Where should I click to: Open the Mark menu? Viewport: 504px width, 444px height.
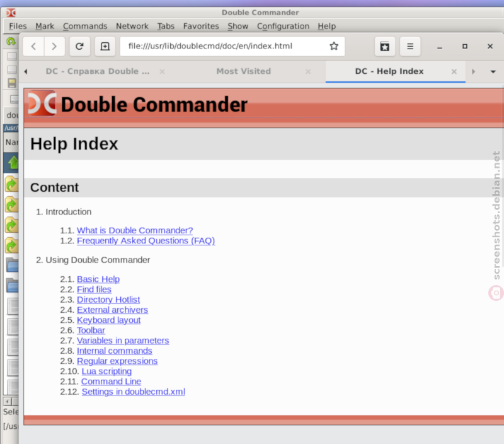(45, 26)
